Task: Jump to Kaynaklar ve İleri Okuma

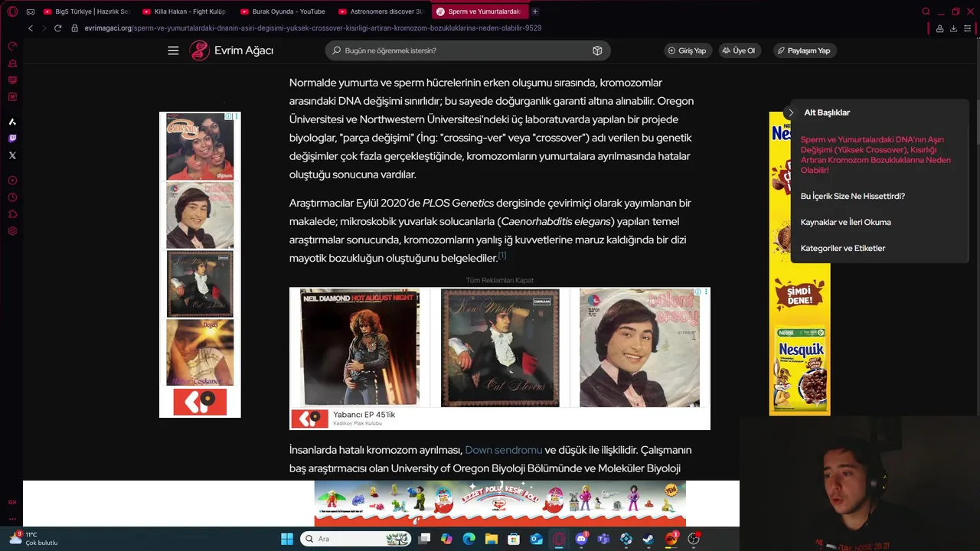Action: pos(845,223)
